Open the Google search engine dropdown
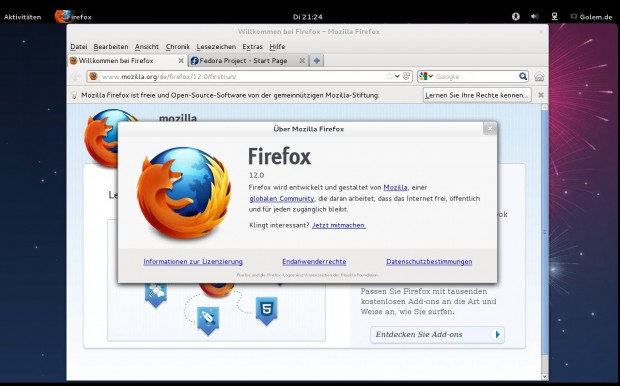The image size is (620, 386). click(426, 76)
